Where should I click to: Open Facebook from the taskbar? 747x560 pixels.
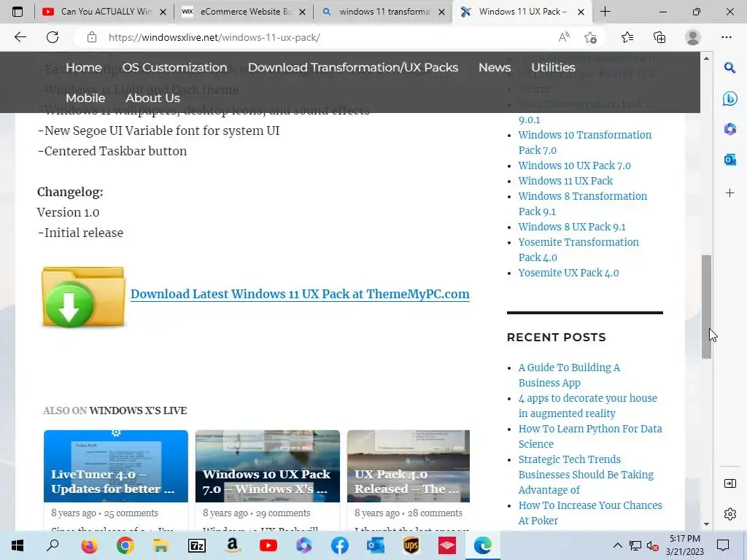(340, 545)
